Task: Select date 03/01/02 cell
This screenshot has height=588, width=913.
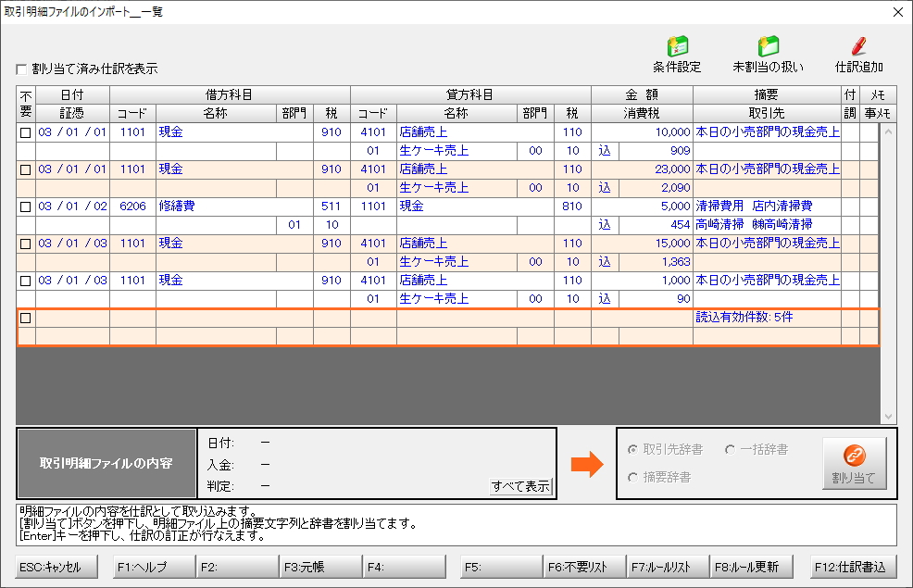Action: [73, 206]
